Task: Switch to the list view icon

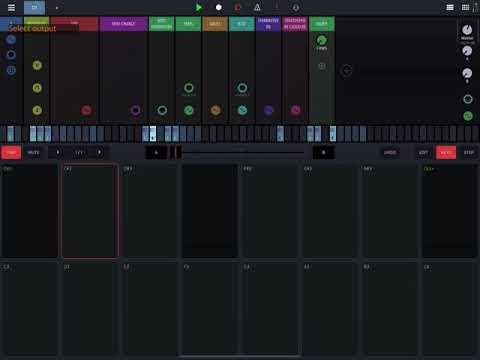Action: click(450, 7)
